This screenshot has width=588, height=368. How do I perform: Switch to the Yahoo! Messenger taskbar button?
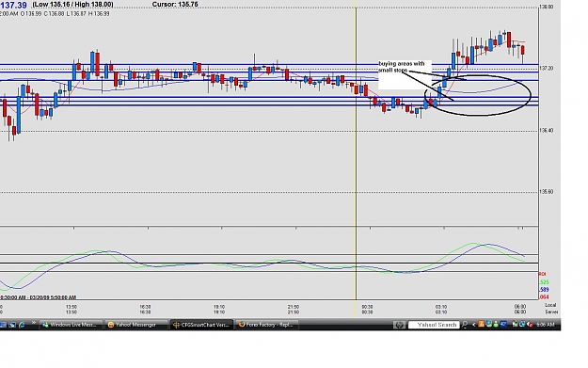pos(135,325)
